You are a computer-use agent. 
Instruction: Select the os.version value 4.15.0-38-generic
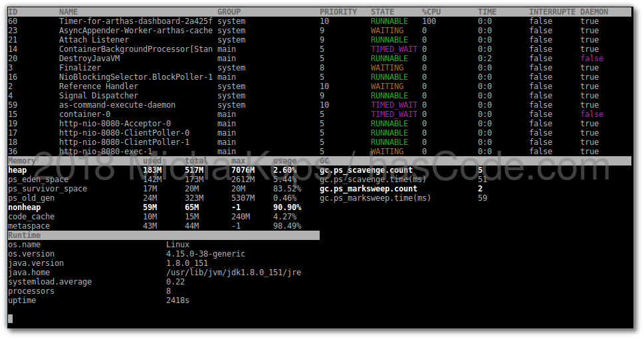click(x=205, y=254)
